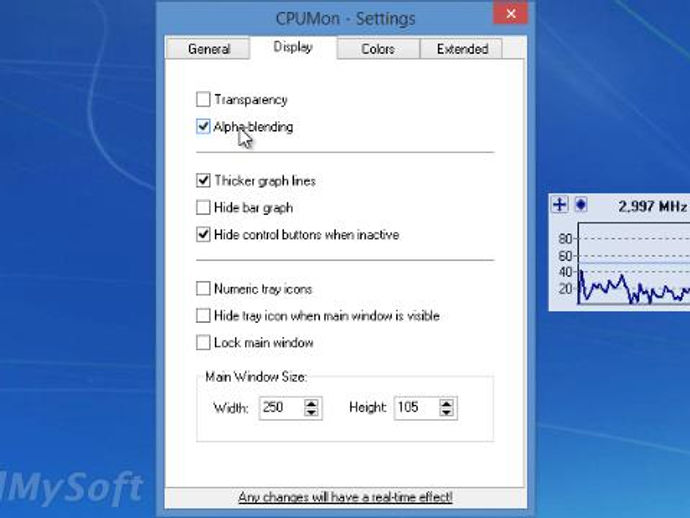The width and height of the screenshot is (690, 518).
Task: Click the 40 label on graph axis
Action: point(565,272)
